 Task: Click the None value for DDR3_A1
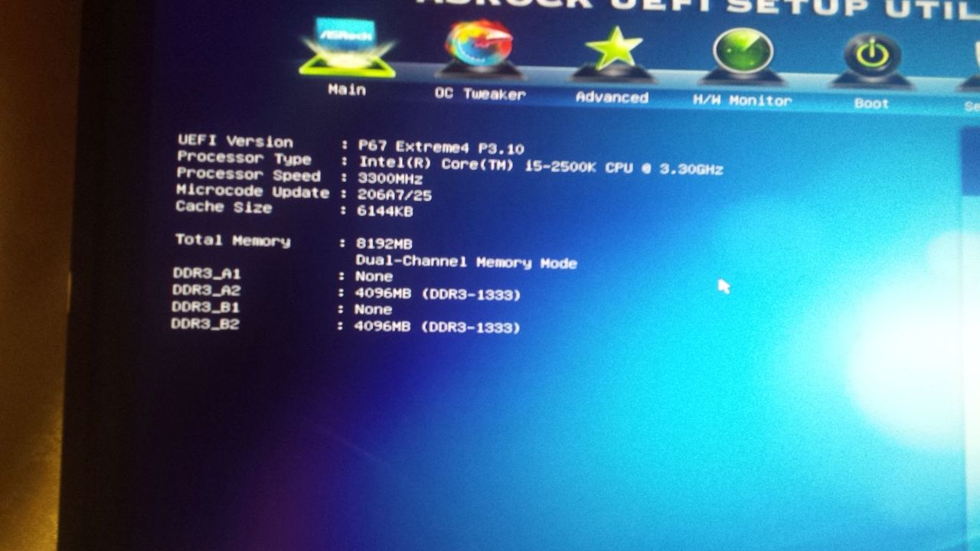[x=374, y=276]
